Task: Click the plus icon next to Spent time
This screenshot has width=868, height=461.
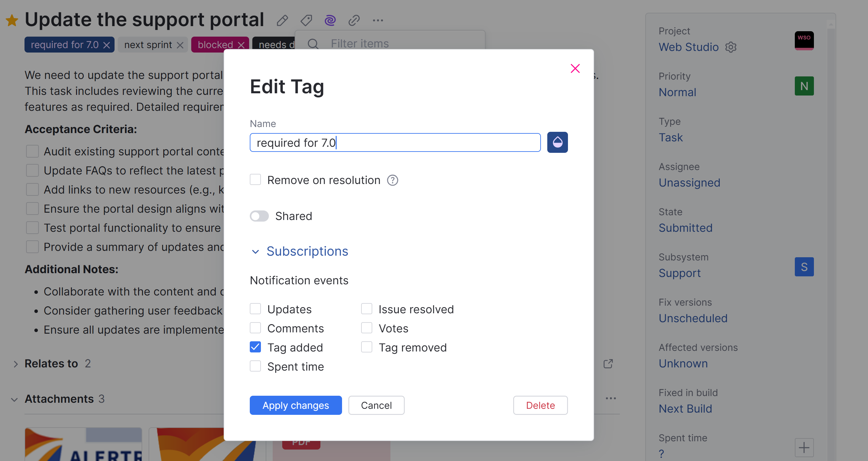Action: click(x=804, y=448)
